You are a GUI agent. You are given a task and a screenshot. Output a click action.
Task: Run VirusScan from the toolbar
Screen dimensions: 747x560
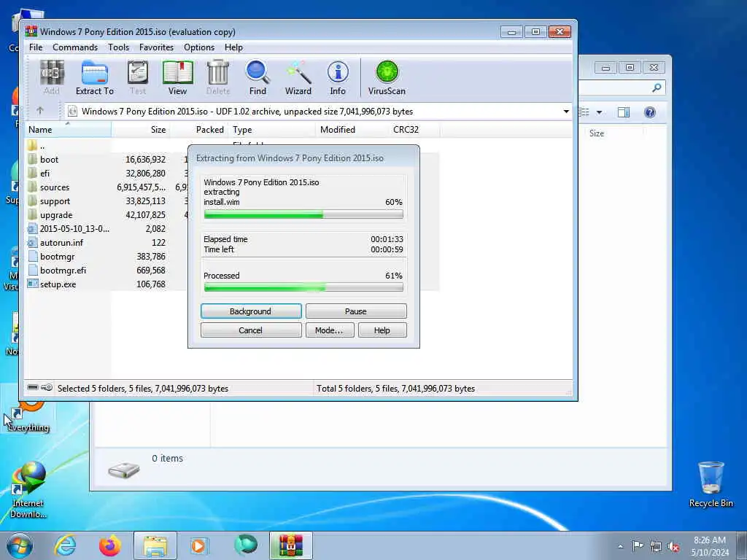pos(387,77)
